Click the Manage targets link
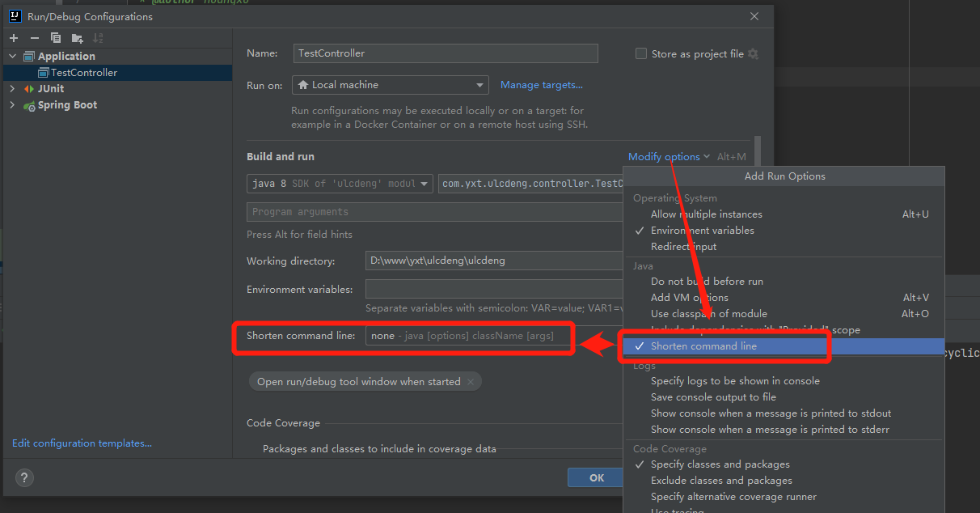 (541, 84)
